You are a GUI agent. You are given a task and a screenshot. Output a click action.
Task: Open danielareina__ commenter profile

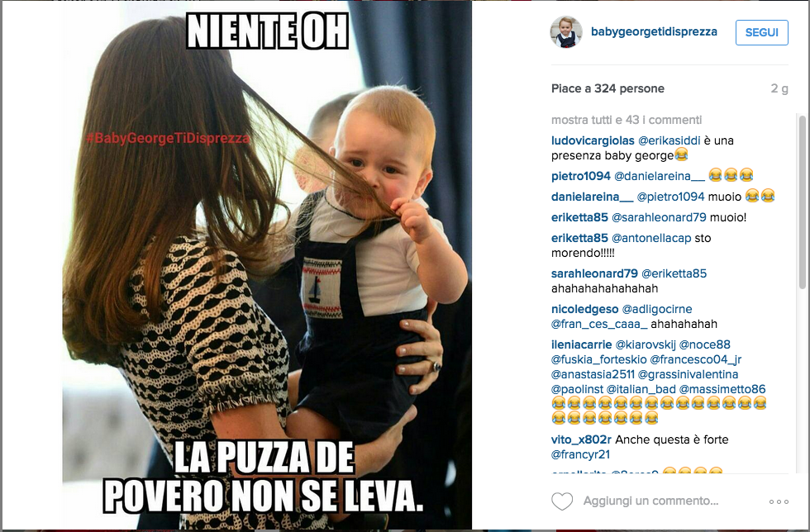click(x=592, y=197)
